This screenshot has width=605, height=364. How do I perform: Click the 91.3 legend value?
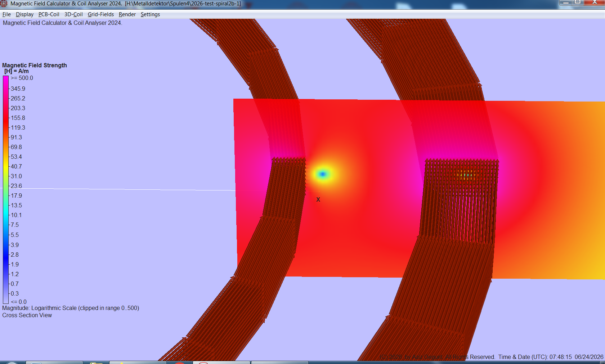[16, 137]
